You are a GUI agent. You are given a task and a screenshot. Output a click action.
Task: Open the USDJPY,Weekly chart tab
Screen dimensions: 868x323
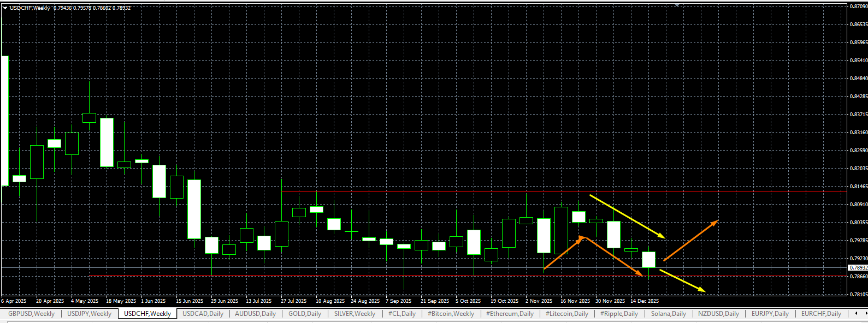(90, 314)
